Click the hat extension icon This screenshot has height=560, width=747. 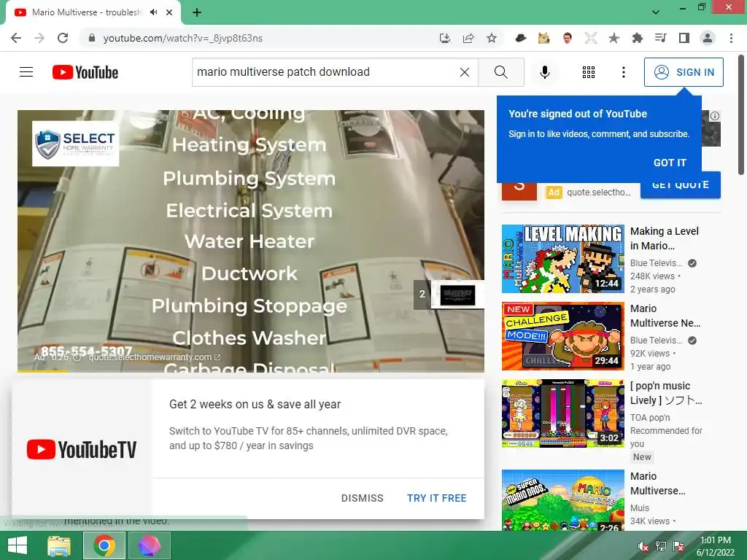521,38
